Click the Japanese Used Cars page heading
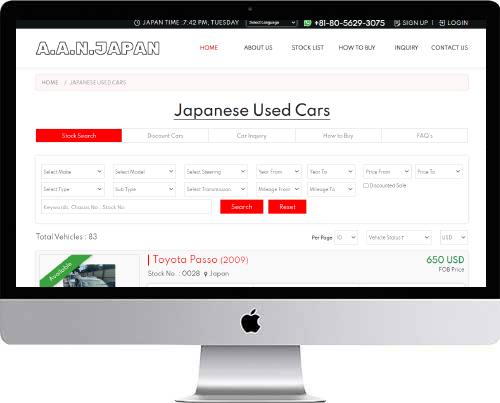 pos(252,110)
